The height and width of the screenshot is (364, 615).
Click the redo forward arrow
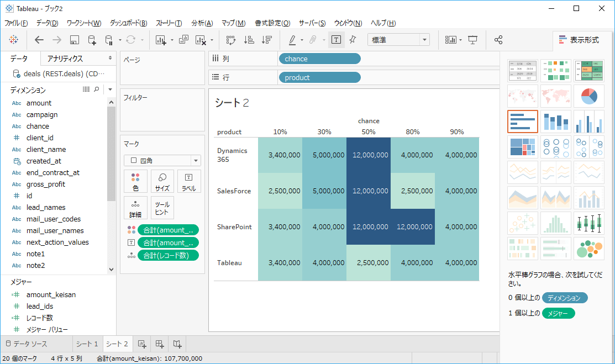coord(57,40)
